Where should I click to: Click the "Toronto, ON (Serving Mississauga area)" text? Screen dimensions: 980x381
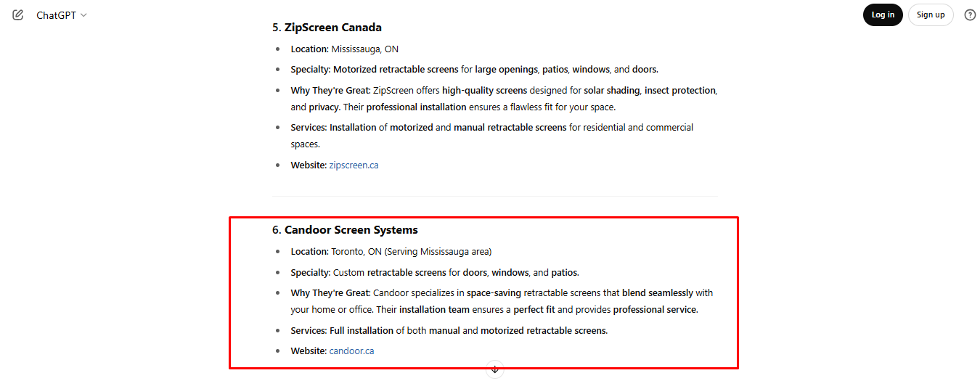(411, 252)
